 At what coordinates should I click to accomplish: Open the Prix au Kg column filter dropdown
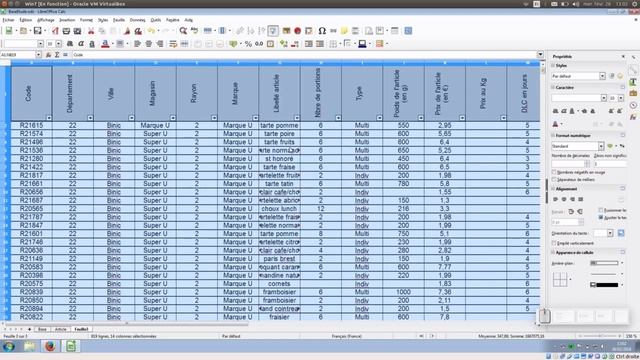(x=503, y=118)
